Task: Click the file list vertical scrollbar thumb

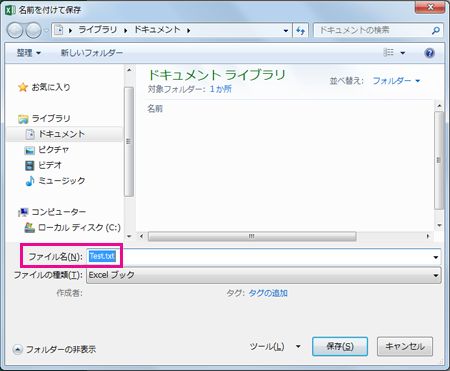Action: (439, 161)
